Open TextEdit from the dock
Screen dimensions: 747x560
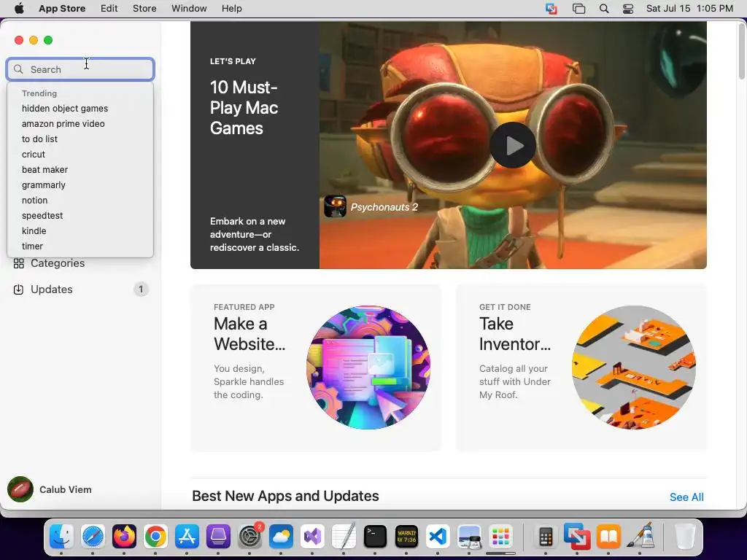pyautogui.click(x=344, y=537)
